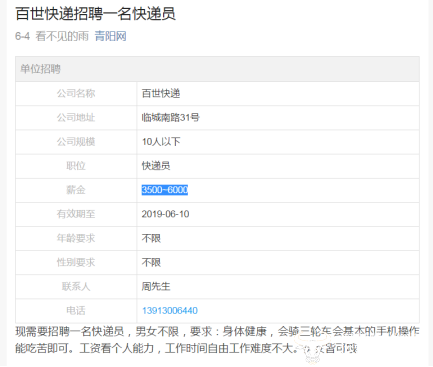Click the 公司地址 label cell
This screenshot has width=433, height=367.
click(76, 117)
